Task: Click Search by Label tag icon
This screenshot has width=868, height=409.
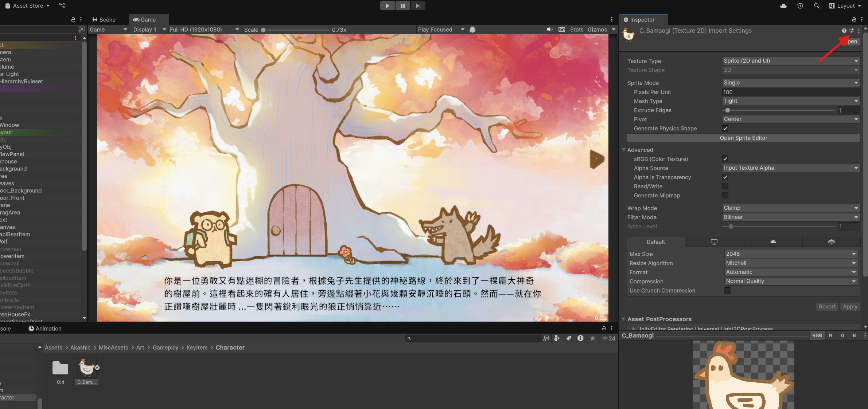Action: click(569, 338)
